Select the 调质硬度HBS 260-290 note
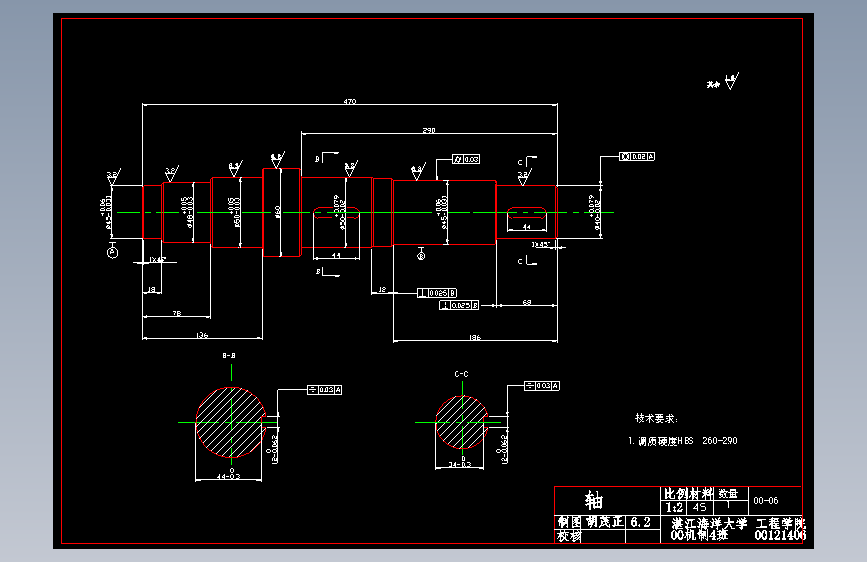867x562 pixels. point(683,441)
